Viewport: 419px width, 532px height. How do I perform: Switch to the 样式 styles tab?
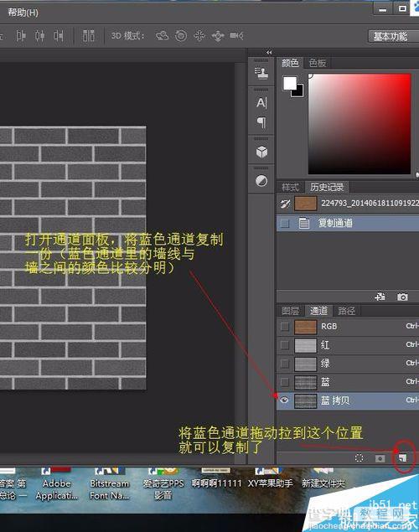290,187
